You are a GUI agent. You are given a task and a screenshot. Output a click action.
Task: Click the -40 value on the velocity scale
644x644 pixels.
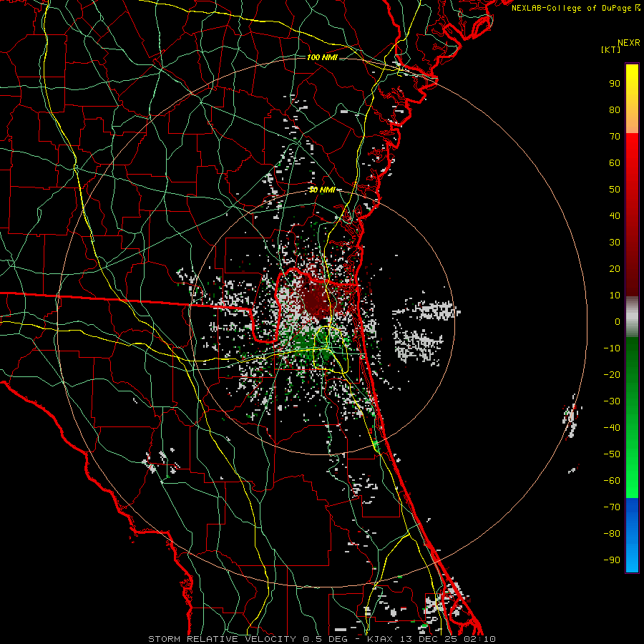(x=612, y=428)
